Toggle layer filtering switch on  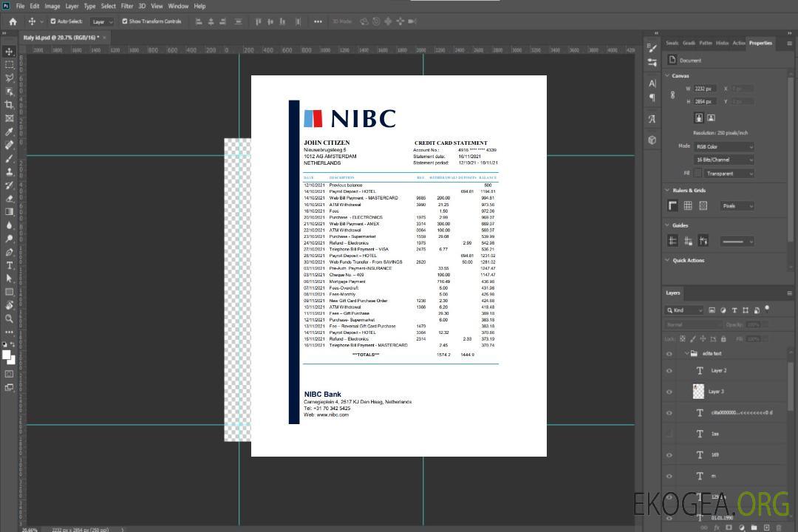pos(767,309)
